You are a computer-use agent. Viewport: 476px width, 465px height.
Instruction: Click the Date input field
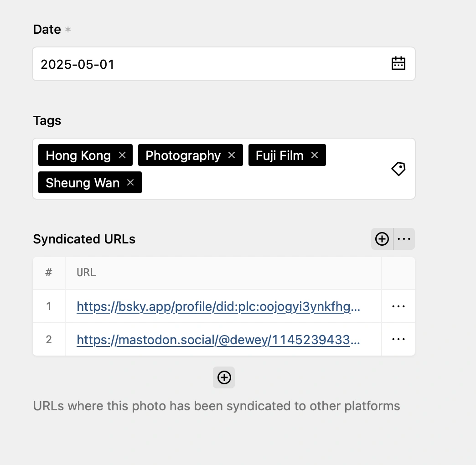(205, 64)
